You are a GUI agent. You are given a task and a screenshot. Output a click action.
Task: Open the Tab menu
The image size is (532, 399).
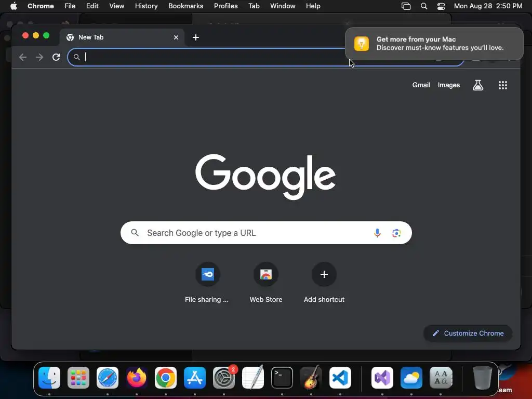pyautogui.click(x=254, y=6)
